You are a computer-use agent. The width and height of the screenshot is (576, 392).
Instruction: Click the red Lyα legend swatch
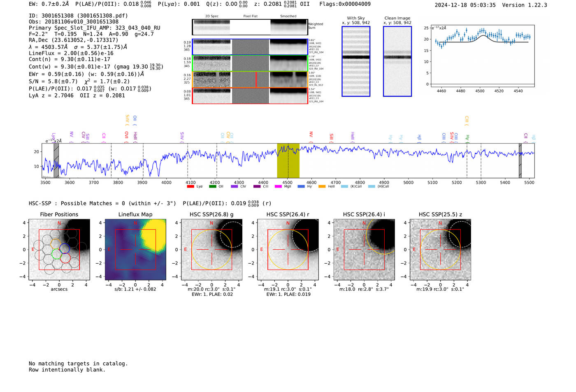click(190, 186)
